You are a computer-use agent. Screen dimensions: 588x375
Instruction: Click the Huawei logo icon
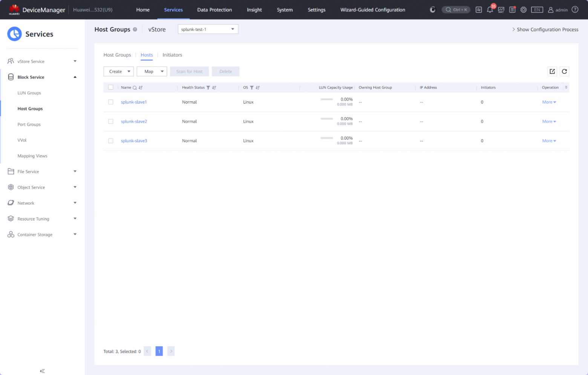tap(14, 9)
